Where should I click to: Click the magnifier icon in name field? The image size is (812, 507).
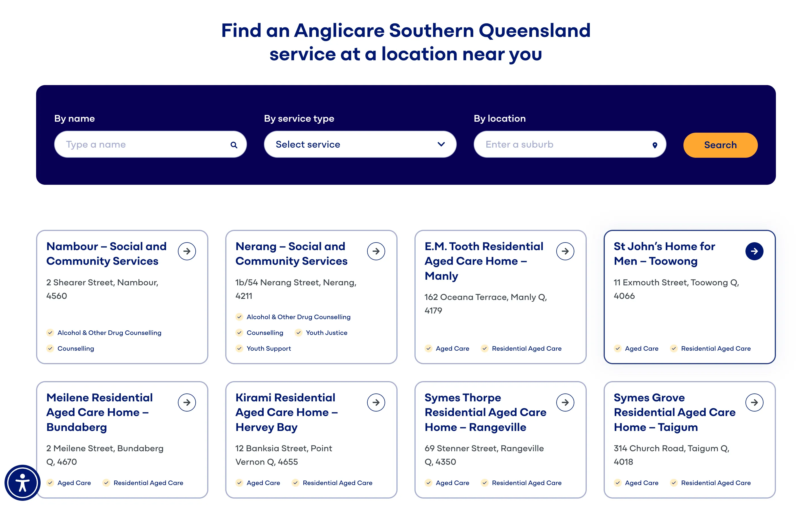(x=234, y=145)
